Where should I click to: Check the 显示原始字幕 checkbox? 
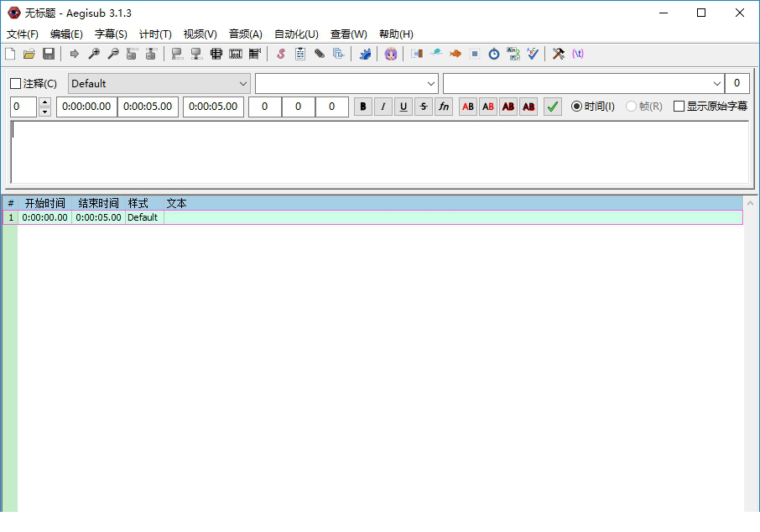[x=679, y=107]
